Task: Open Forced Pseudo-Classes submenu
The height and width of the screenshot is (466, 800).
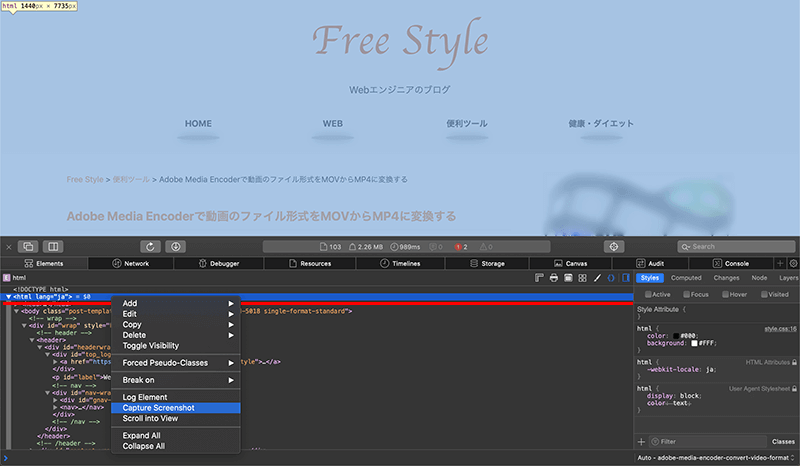Action: 176,363
